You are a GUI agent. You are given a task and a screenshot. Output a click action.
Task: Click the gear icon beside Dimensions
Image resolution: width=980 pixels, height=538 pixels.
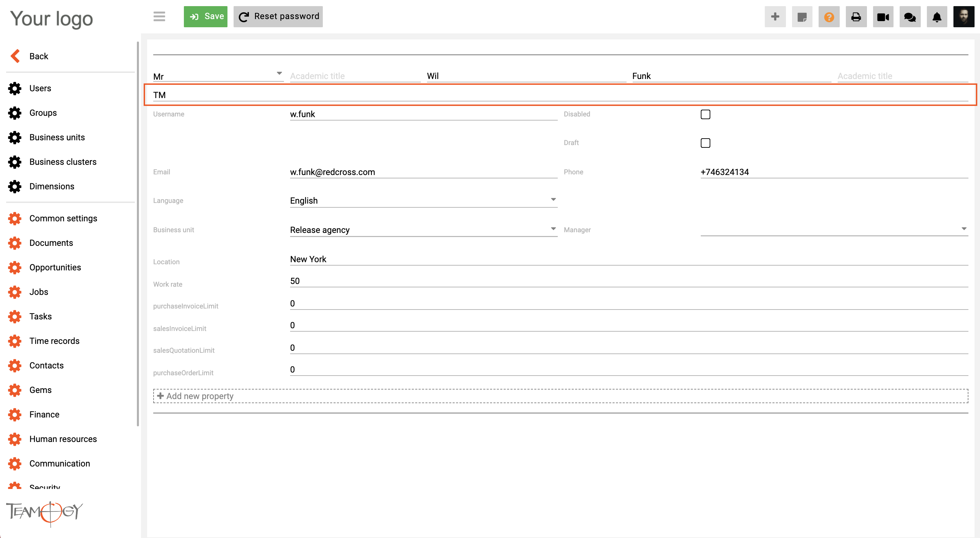(x=15, y=187)
